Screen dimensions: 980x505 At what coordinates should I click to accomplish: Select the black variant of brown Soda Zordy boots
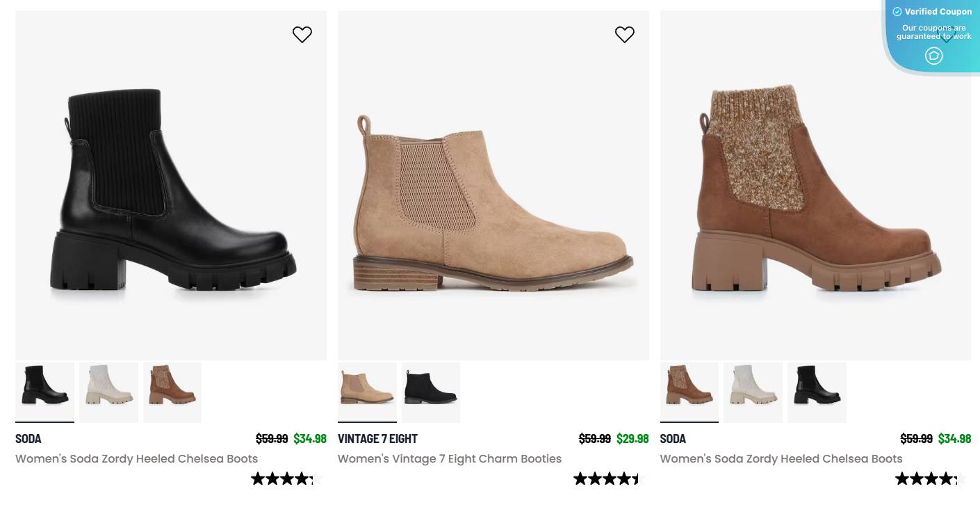tap(817, 392)
